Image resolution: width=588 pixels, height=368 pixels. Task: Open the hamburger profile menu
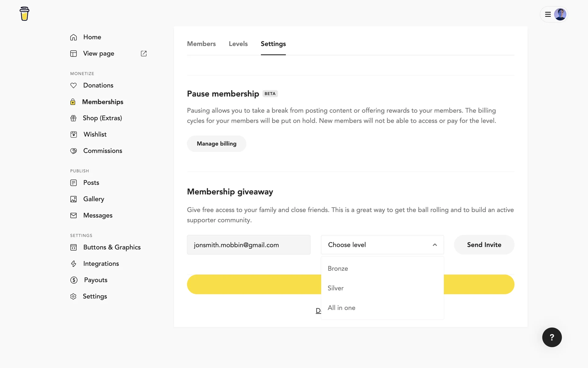[x=548, y=14]
